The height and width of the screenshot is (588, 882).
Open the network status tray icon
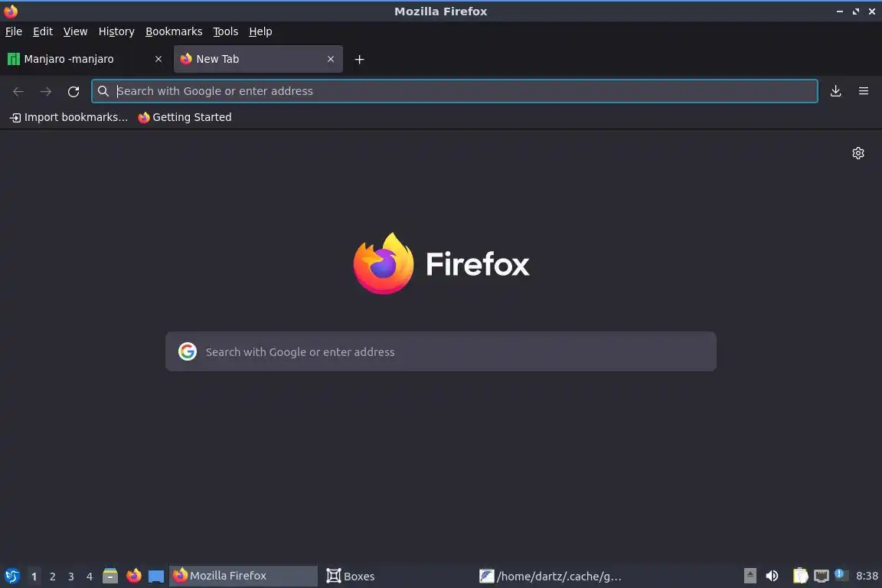(x=822, y=576)
